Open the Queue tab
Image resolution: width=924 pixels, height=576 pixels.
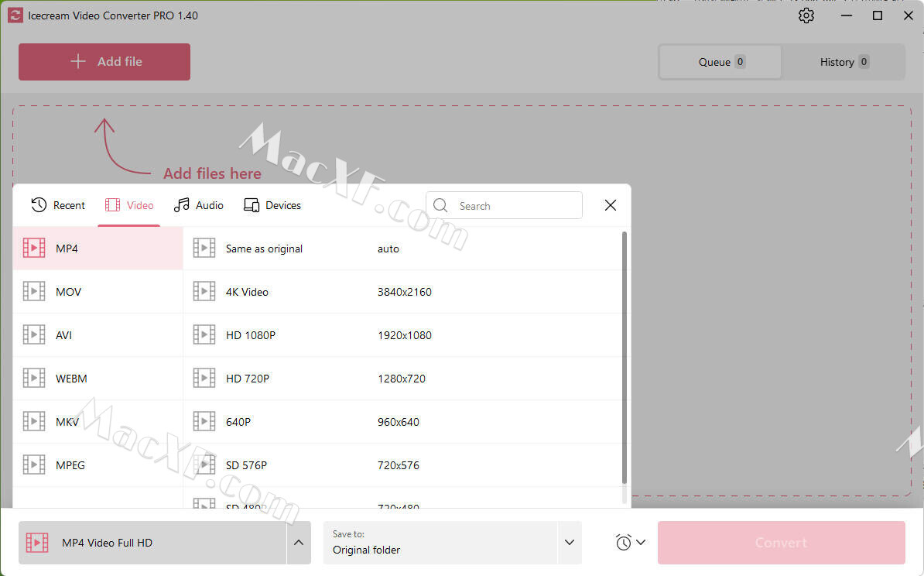[720, 62]
